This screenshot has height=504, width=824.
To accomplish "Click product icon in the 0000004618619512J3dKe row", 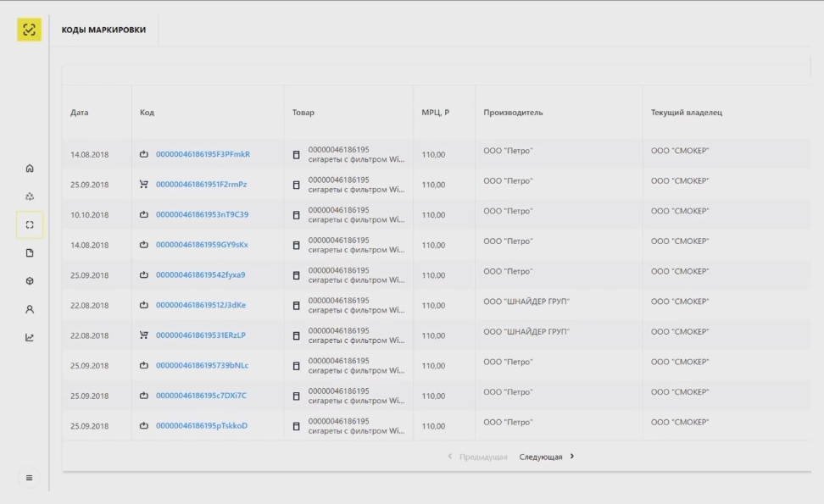I will click(297, 306).
